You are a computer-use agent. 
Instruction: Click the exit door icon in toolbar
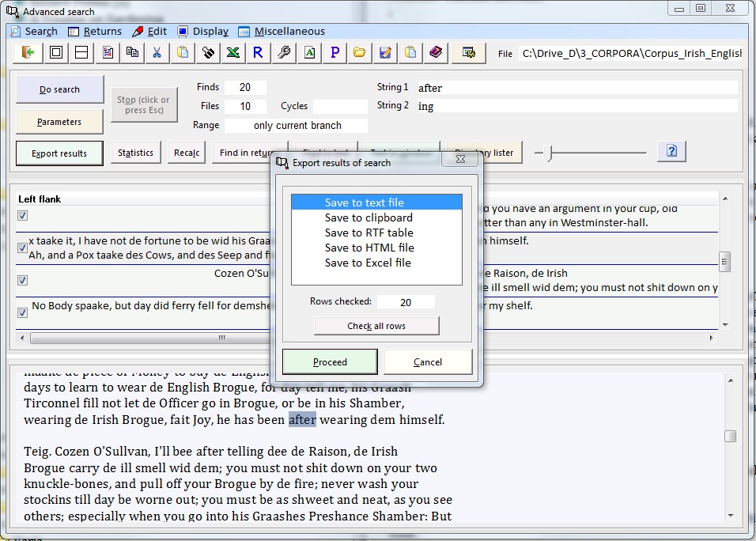point(30,53)
